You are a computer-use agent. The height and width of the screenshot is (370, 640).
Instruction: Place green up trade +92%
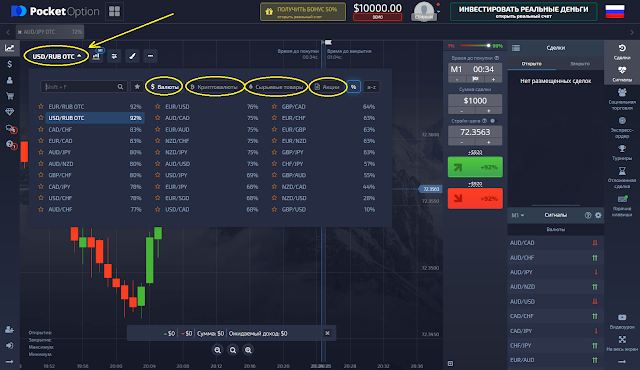click(475, 167)
